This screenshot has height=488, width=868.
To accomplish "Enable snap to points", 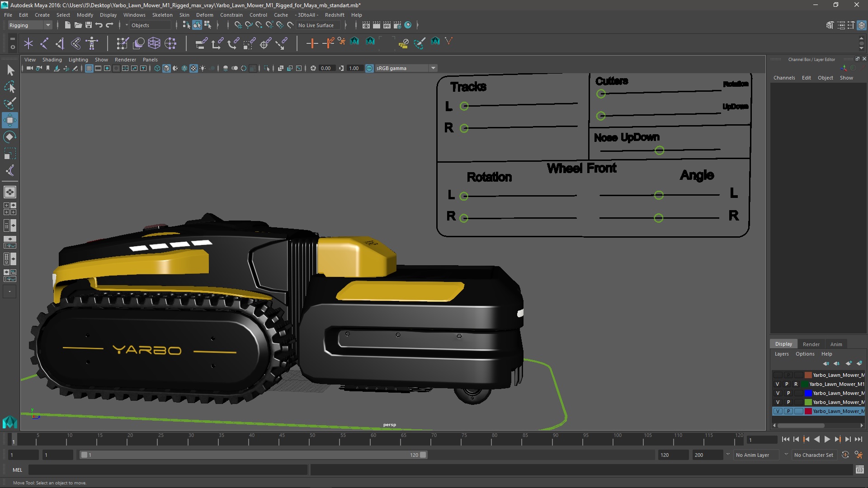I will tap(259, 25).
